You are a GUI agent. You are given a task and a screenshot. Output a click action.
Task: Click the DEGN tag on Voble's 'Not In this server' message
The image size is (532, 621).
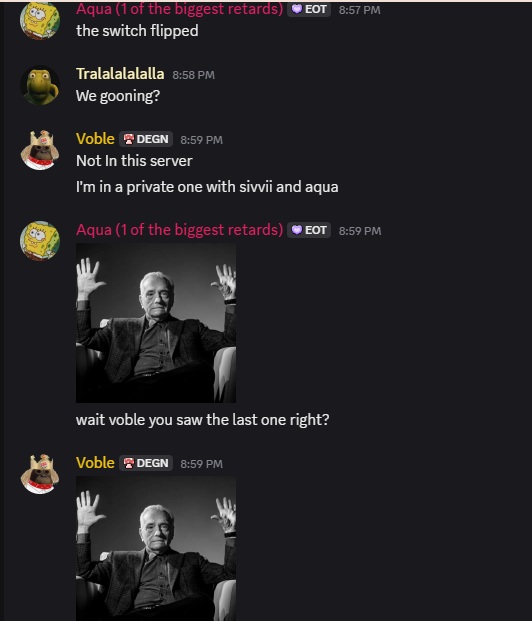[146, 139]
